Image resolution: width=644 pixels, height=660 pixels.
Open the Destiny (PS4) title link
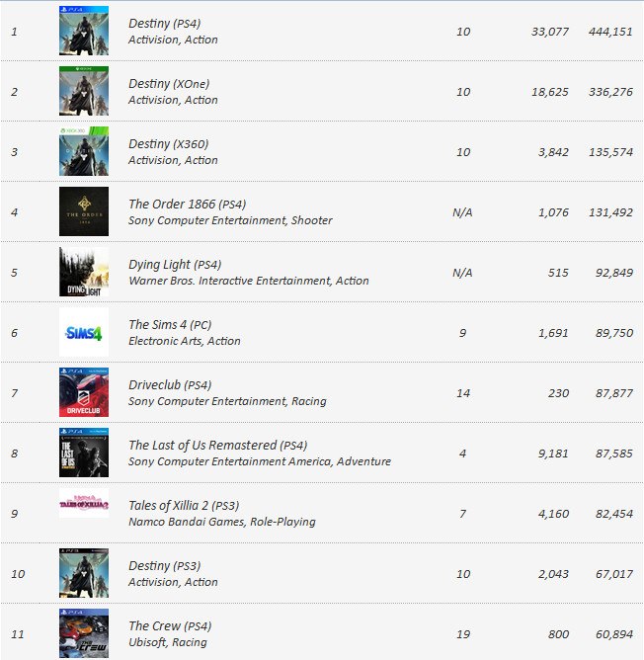[164, 23]
